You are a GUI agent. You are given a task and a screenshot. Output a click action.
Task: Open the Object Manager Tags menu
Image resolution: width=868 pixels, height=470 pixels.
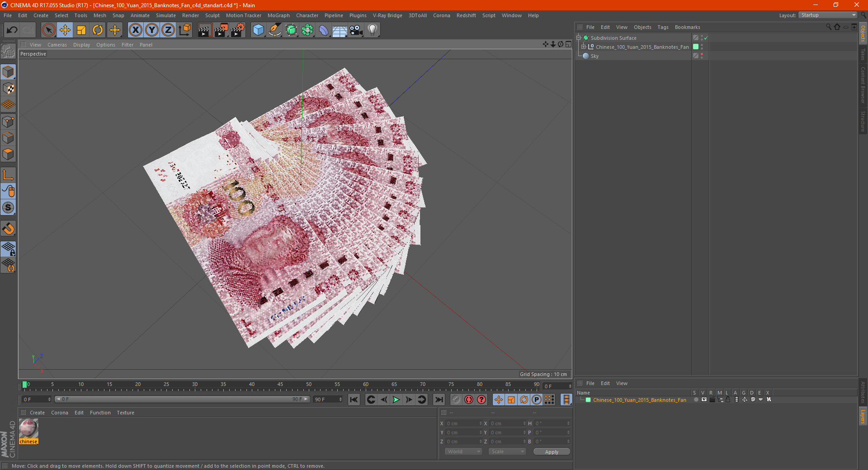tap(663, 27)
